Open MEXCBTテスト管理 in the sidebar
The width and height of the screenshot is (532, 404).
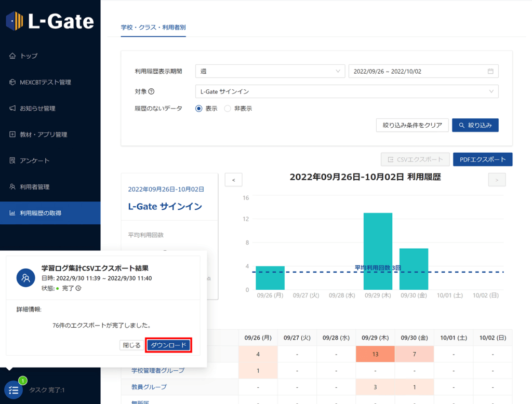pos(50,82)
